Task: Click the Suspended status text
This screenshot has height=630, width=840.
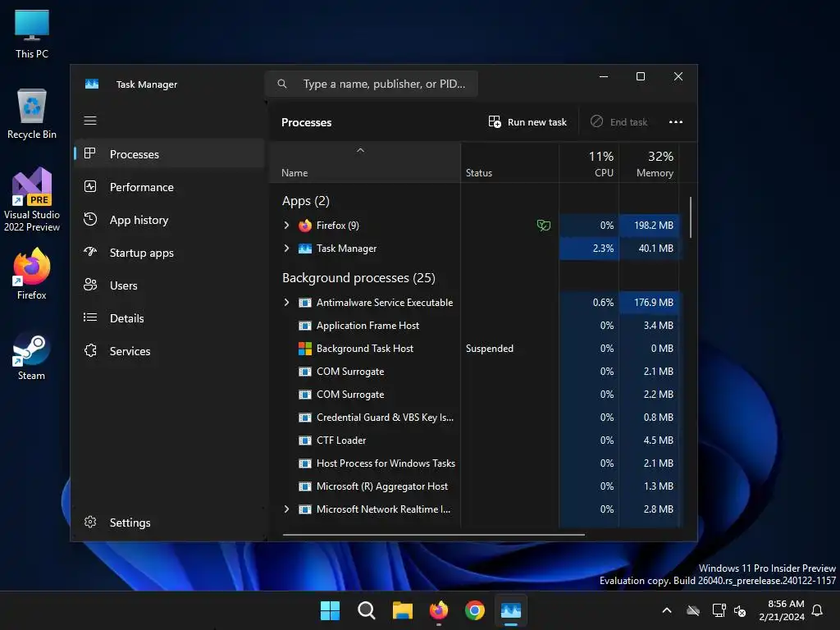Action: [x=489, y=349]
